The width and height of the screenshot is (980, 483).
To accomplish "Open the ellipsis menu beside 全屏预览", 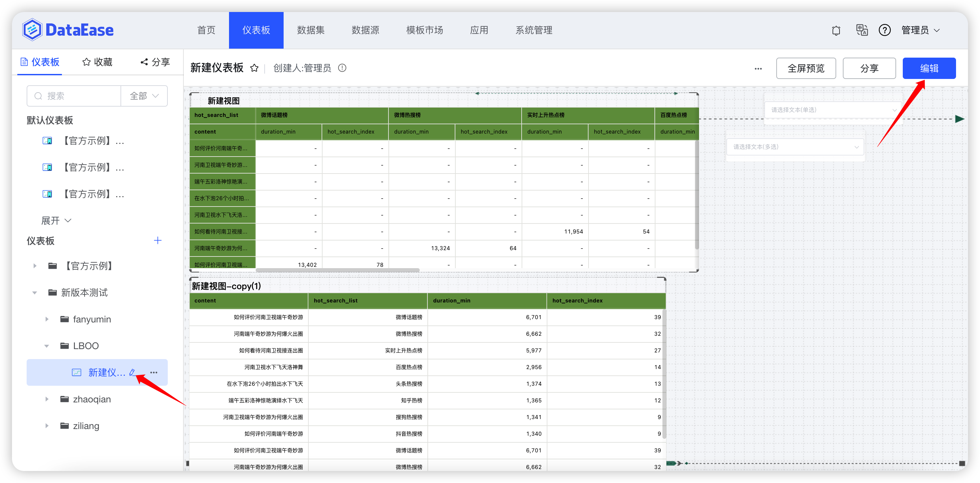I will coord(758,69).
